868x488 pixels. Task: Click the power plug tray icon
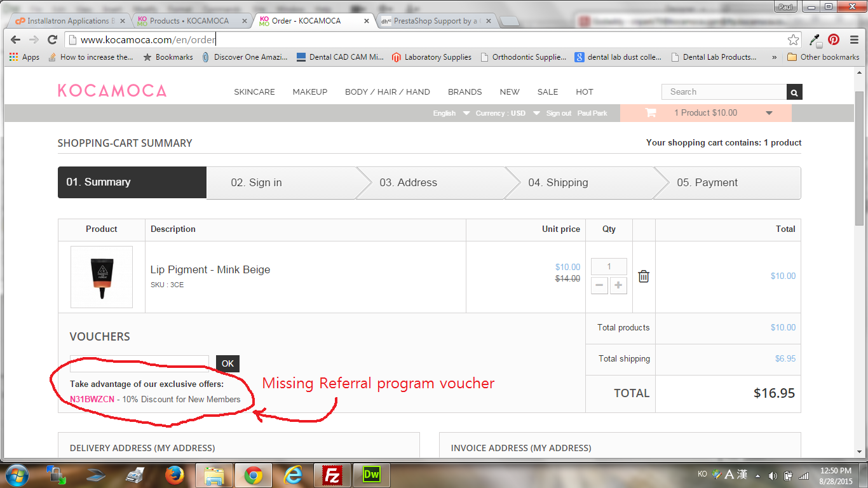788,475
